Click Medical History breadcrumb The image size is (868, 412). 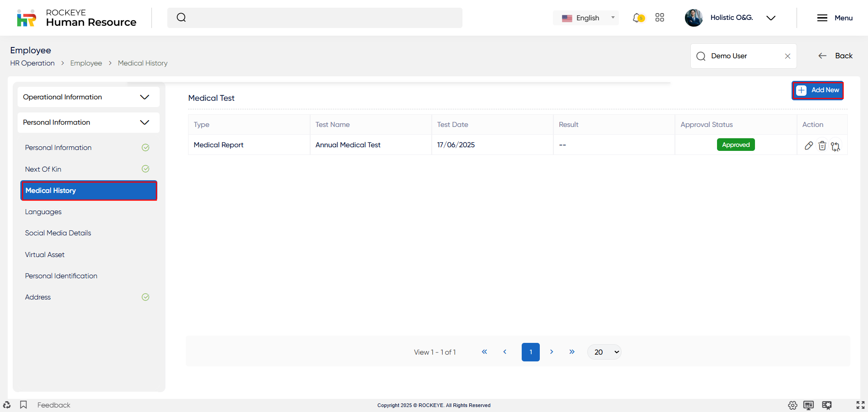click(142, 63)
